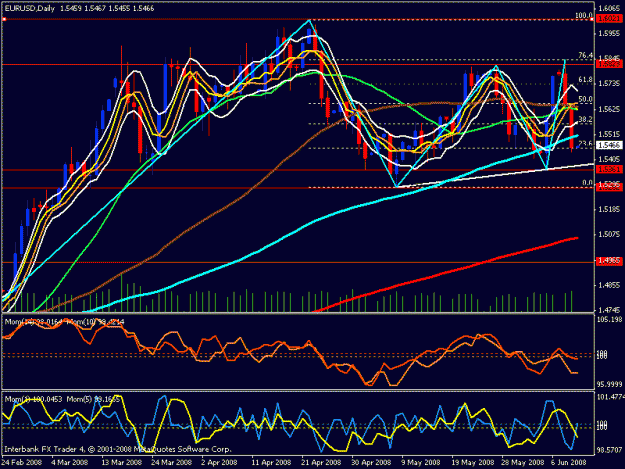Click the 100.0 Fibonacci level label
This screenshot has height=469, width=625.
(x=583, y=15)
